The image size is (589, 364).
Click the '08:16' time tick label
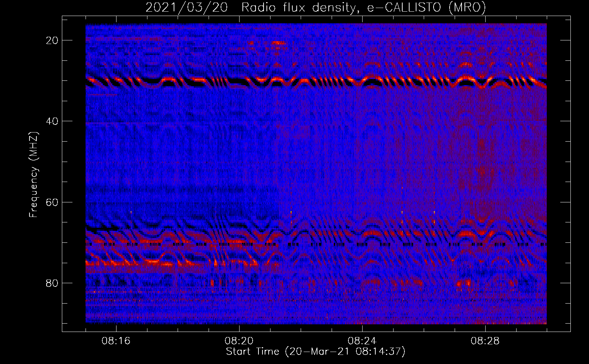pyautogui.click(x=116, y=341)
